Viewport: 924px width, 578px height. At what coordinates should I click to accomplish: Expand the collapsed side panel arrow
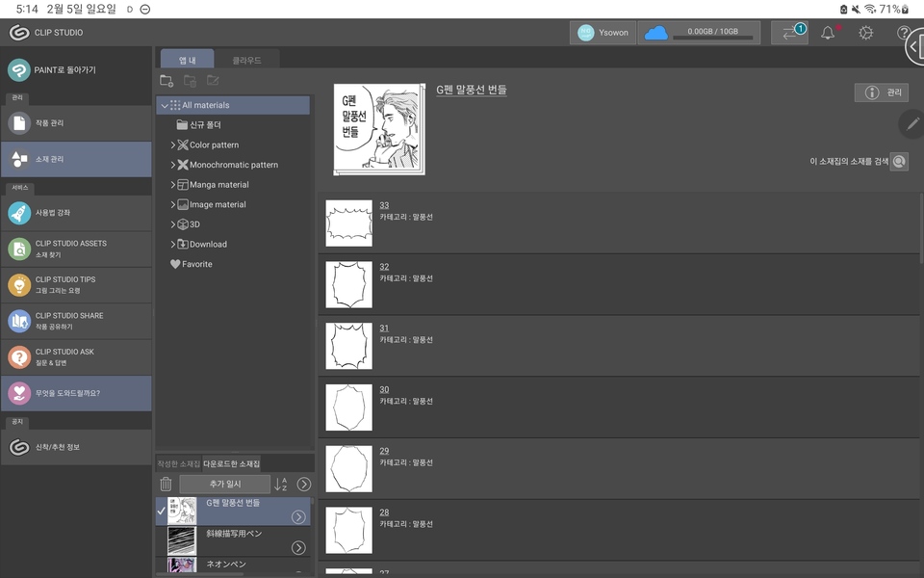914,46
